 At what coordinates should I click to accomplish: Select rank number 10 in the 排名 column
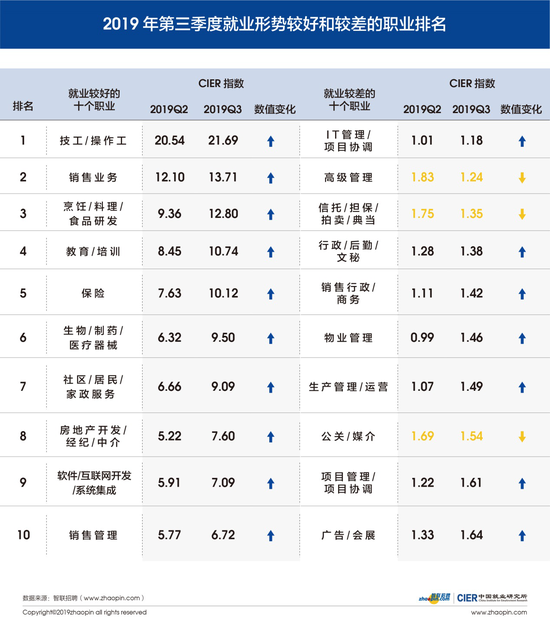point(23,535)
